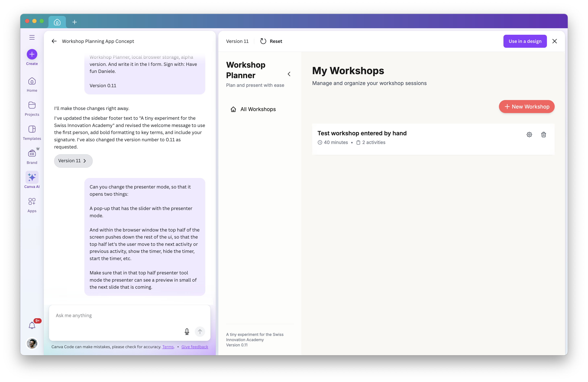The height and width of the screenshot is (382, 588).
Task: Open Canva AI from the sidebar
Action: click(x=32, y=177)
